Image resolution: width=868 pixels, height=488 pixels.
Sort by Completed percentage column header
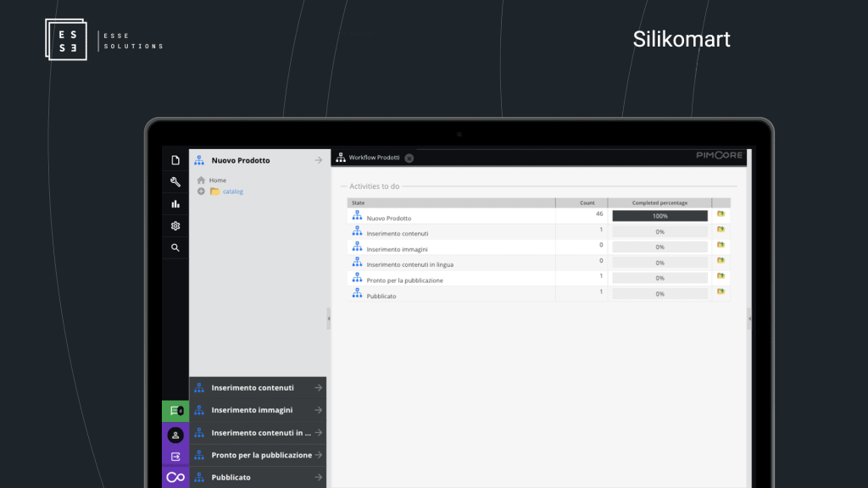(x=659, y=202)
